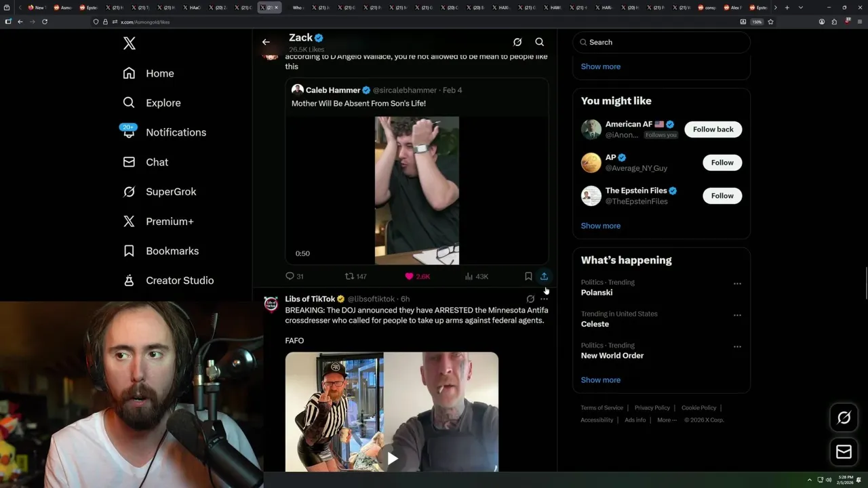Image resolution: width=868 pixels, height=488 pixels.
Task: Click Show more under What's happening
Action: point(601,380)
